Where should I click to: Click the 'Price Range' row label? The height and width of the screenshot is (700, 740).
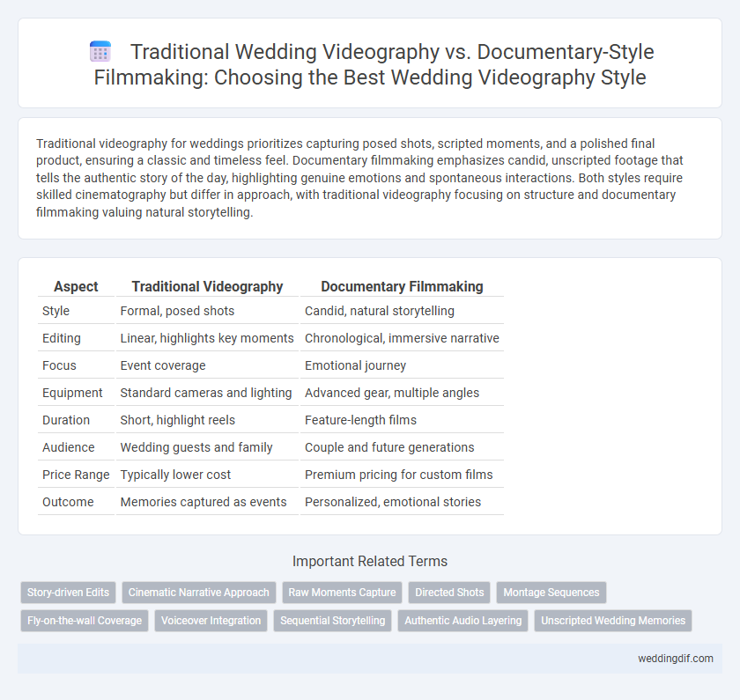(76, 475)
